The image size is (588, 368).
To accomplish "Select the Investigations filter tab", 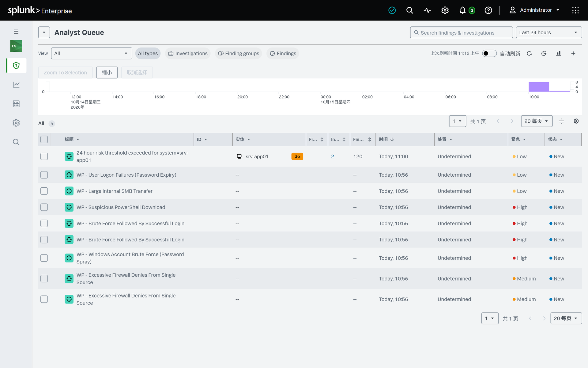I will coord(188,53).
